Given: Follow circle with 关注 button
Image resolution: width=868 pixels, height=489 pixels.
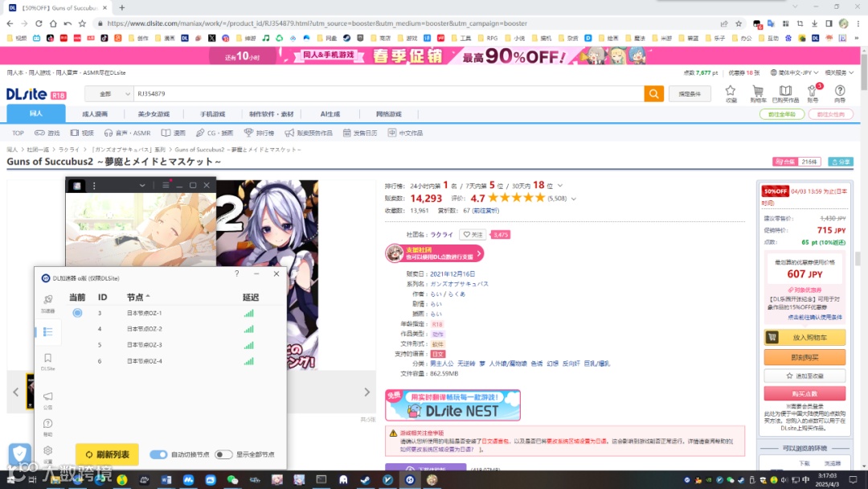Looking at the screenshot, I should point(473,235).
